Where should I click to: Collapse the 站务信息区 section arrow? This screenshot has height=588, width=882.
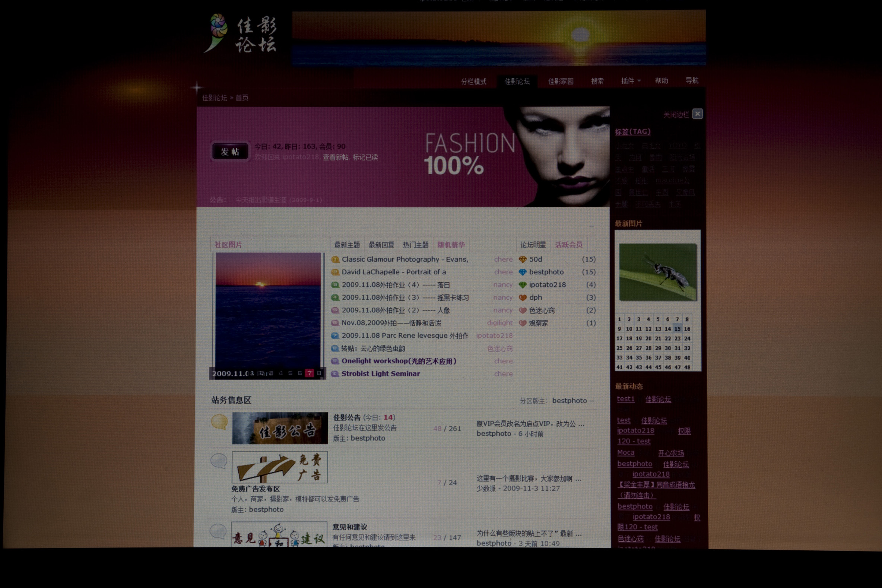(x=592, y=401)
